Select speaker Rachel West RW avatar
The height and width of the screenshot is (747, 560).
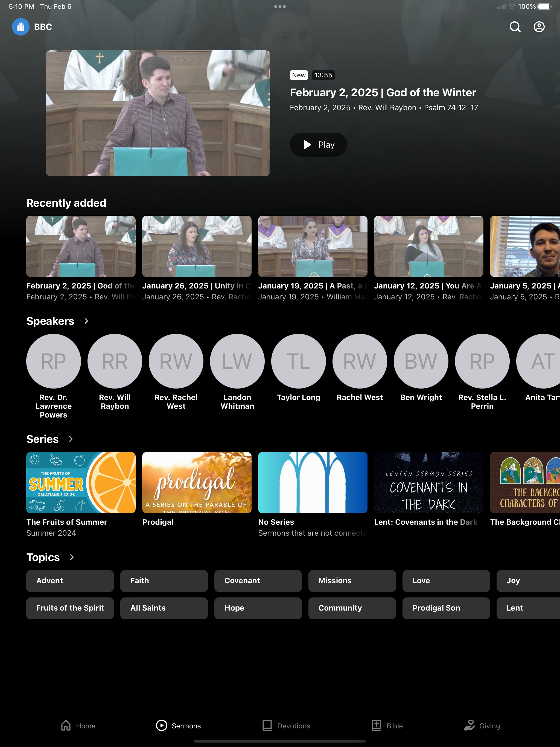click(x=360, y=361)
